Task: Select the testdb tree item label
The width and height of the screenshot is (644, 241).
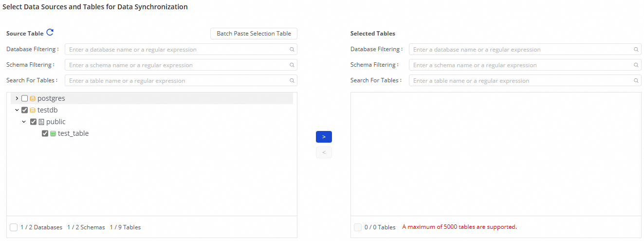Action: (47, 110)
